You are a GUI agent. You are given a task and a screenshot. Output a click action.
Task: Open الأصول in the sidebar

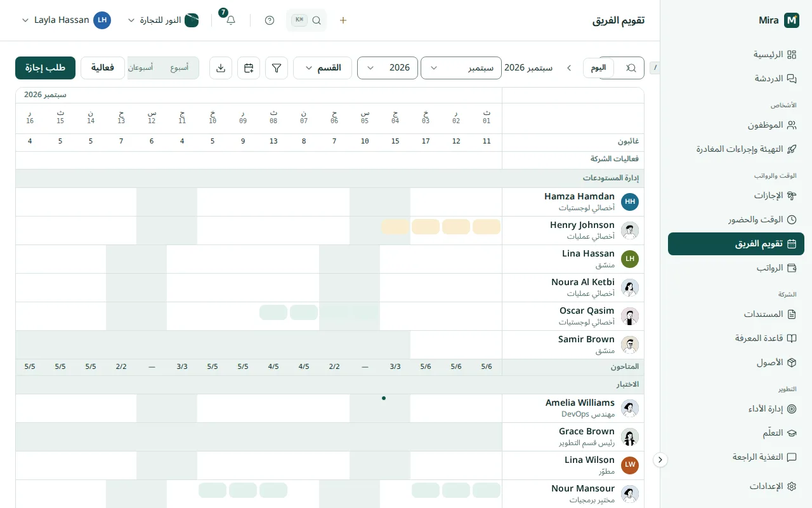click(x=736, y=363)
